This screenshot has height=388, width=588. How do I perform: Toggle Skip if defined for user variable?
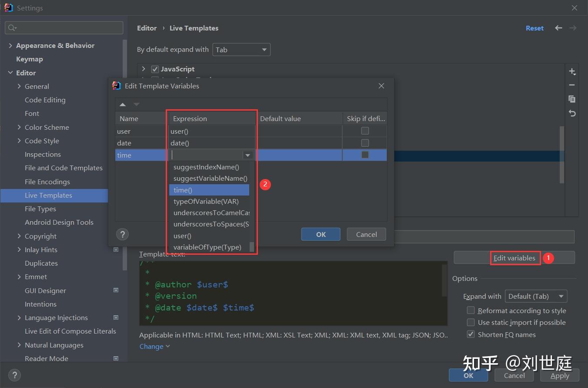(365, 131)
